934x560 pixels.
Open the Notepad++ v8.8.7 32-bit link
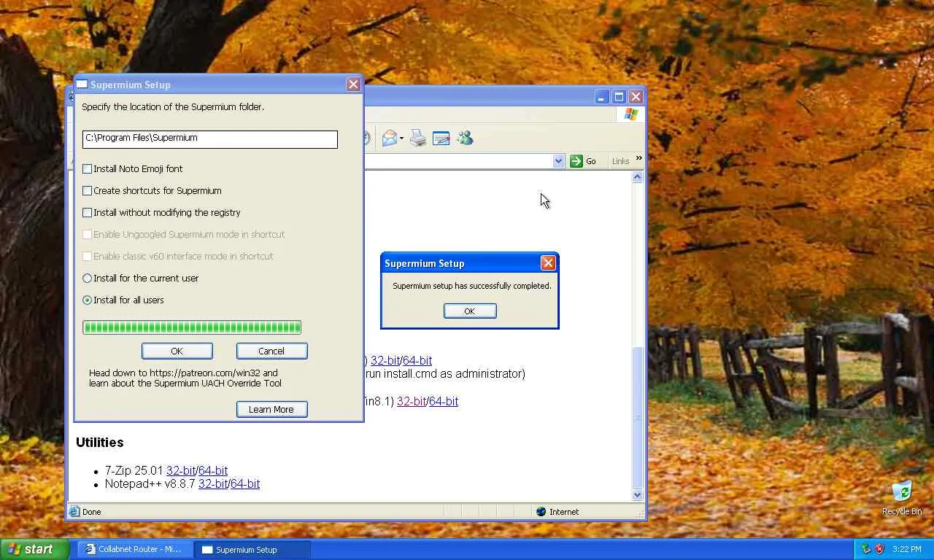213,483
